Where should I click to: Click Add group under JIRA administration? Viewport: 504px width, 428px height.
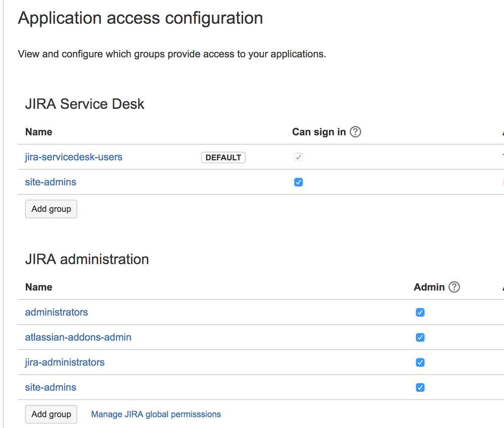pyautogui.click(x=51, y=414)
